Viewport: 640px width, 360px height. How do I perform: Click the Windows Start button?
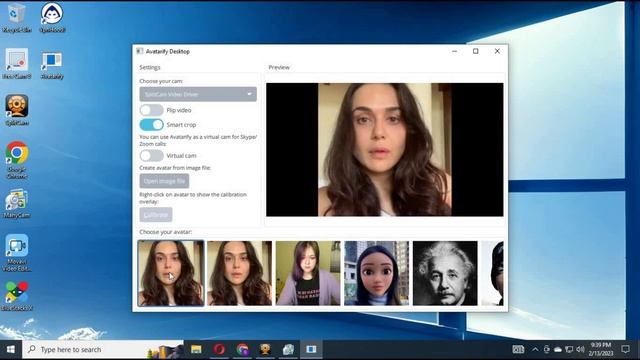[x=11, y=349]
